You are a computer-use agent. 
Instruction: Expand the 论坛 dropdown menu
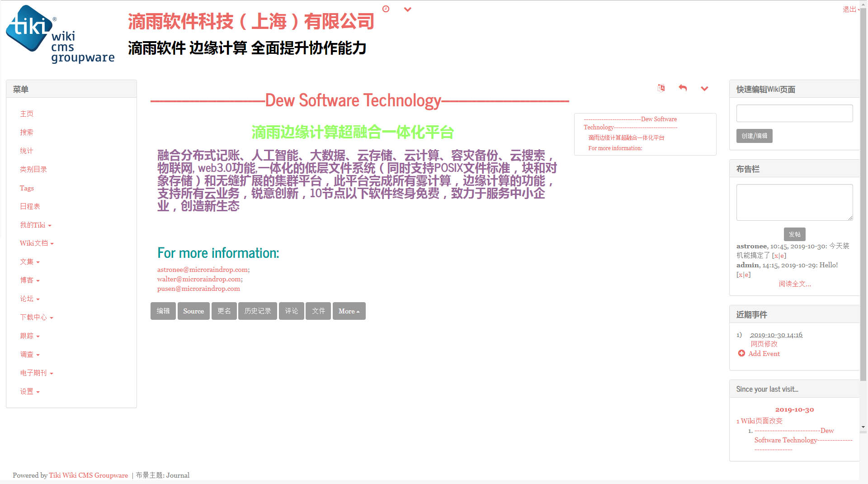point(30,299)
